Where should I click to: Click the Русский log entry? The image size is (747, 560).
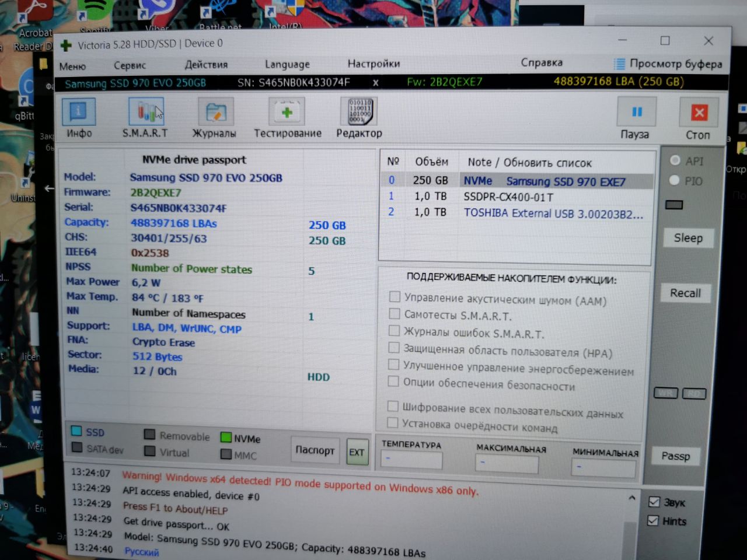pyautogui.click(x=141, y=551)
